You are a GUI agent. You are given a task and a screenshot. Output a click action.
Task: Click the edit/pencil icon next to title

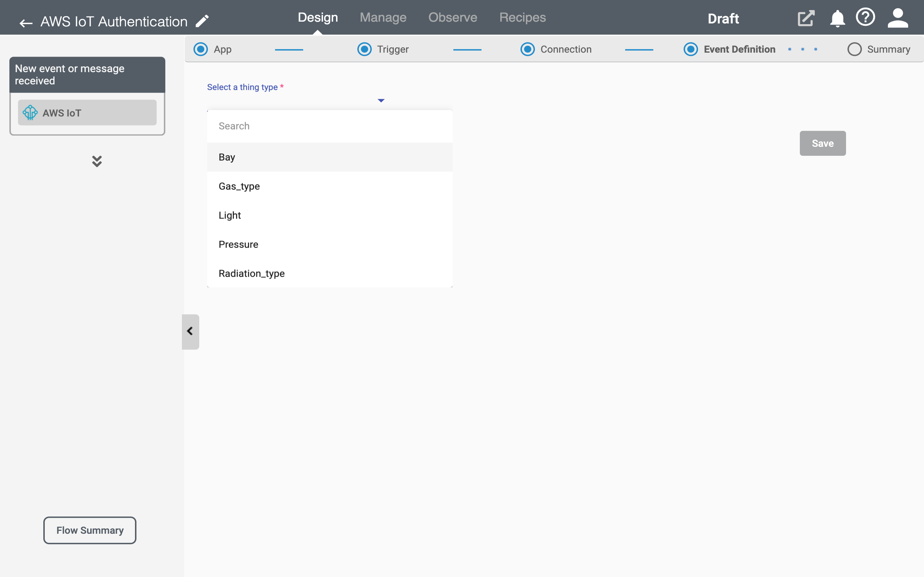pos(203,21)
